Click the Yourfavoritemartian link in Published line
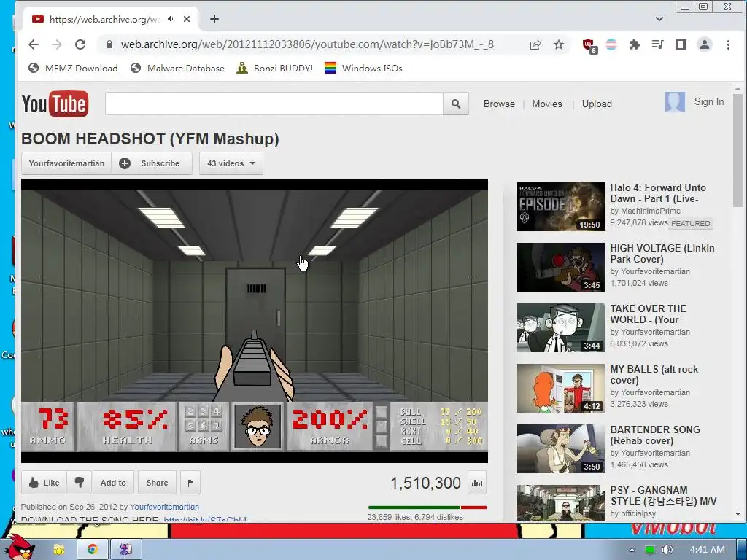Viewport: 747px width, 560px height. coord(164,507)
